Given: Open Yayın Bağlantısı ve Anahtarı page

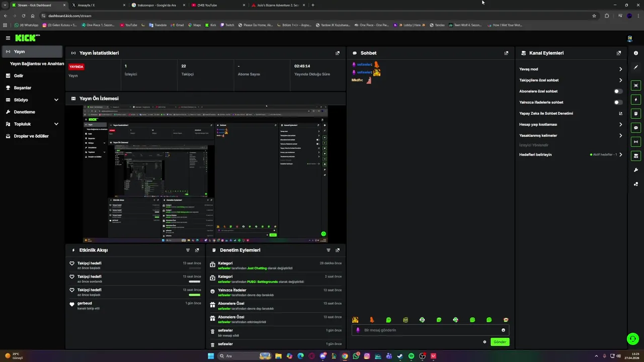Looking at the screenshot, I should click(x=37, y=64).
